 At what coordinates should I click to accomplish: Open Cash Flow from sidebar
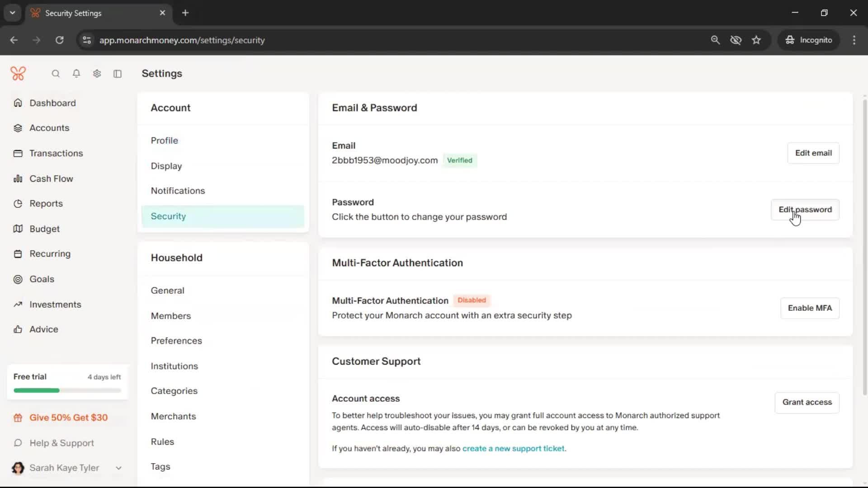point(51,178)
